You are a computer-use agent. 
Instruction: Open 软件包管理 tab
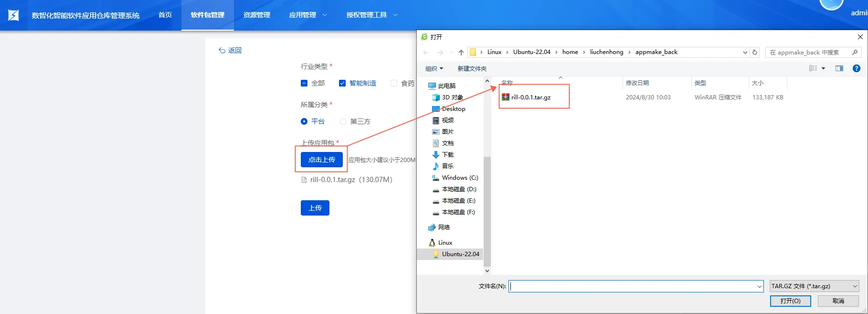[x=208, y=15]
